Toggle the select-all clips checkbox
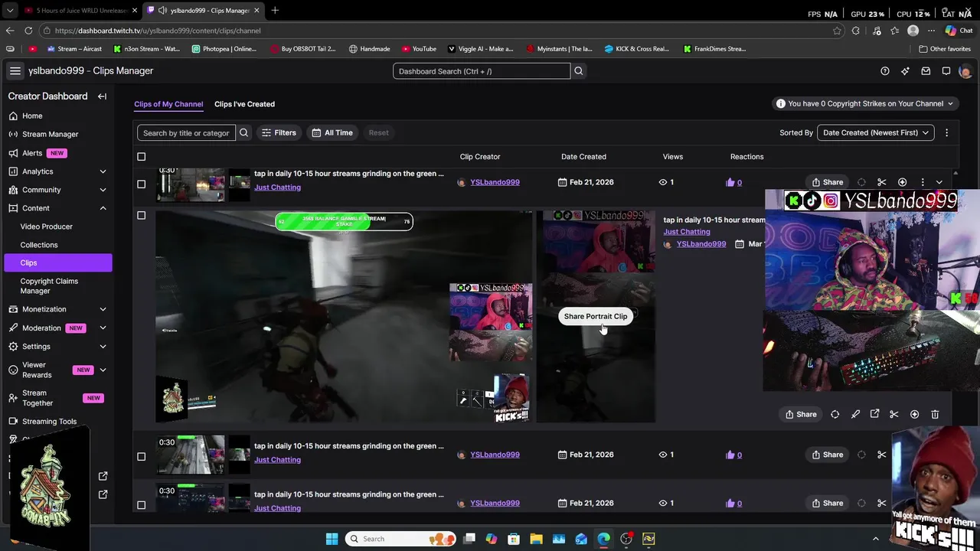 coord(141,157)
